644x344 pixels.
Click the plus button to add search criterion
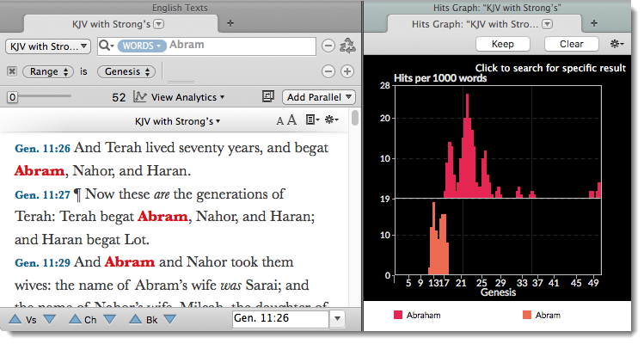tap(347, 72)
